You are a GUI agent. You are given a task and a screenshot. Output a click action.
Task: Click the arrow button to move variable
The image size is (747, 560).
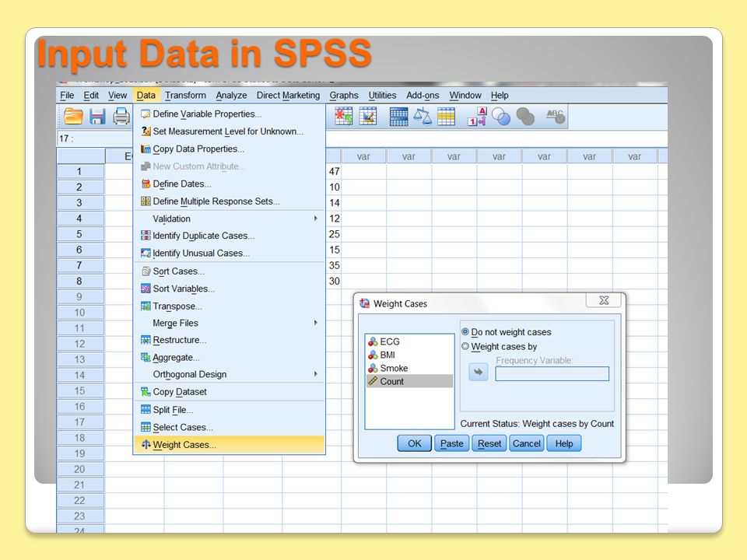click(479, 372)
